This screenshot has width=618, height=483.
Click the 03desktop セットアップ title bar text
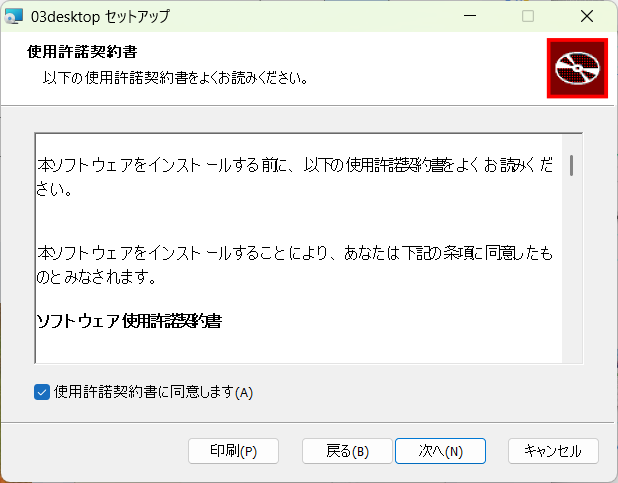pos(100,16)
